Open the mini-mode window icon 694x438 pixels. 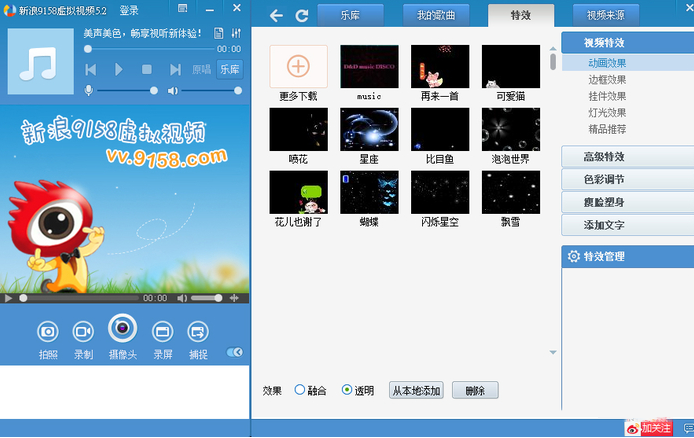pos(182,8)
